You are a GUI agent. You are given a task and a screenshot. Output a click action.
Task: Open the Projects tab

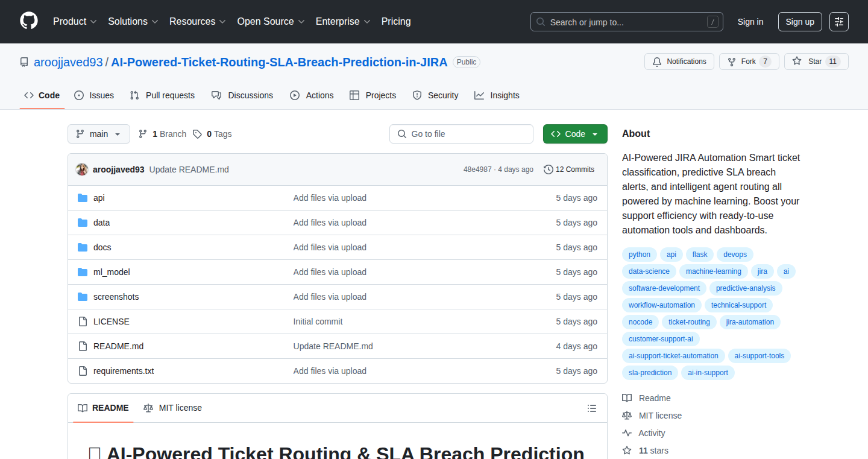pos(373,95)
